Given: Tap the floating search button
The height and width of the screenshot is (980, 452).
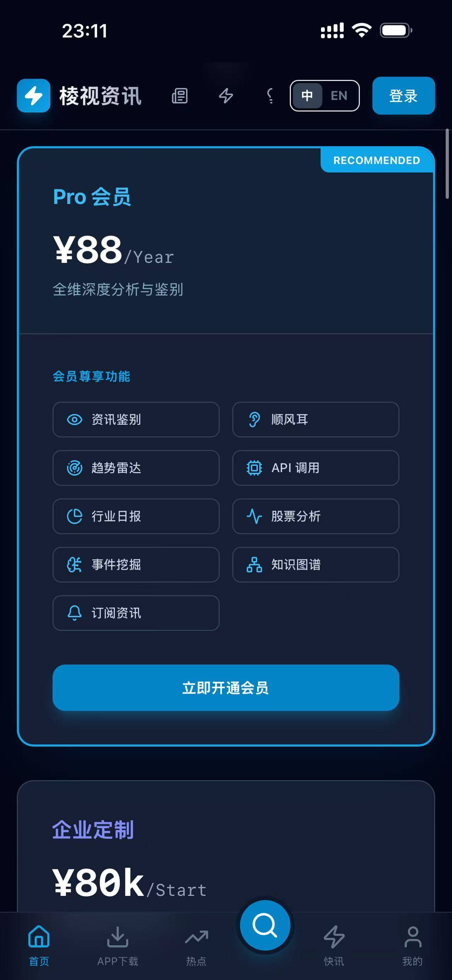Looking at the screenshot, I should pos(265,925).
